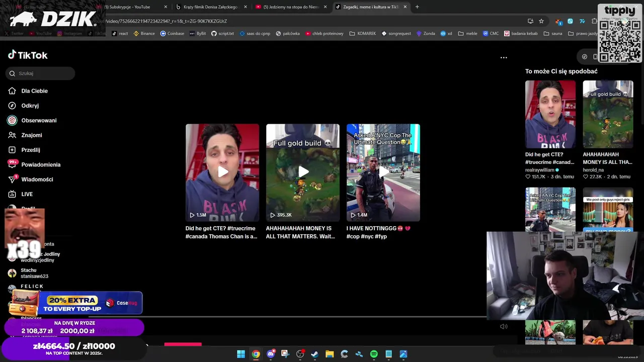This screenshot has width=644, height=362.
Task: Open the CMC bookmark
Action: [491, 34]
